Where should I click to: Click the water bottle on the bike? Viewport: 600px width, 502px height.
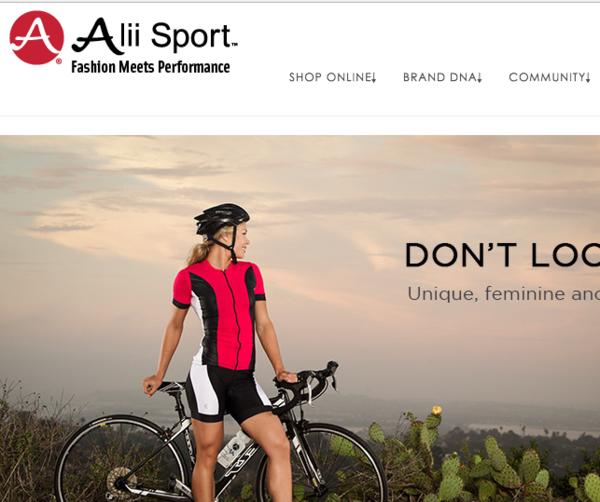234,449
